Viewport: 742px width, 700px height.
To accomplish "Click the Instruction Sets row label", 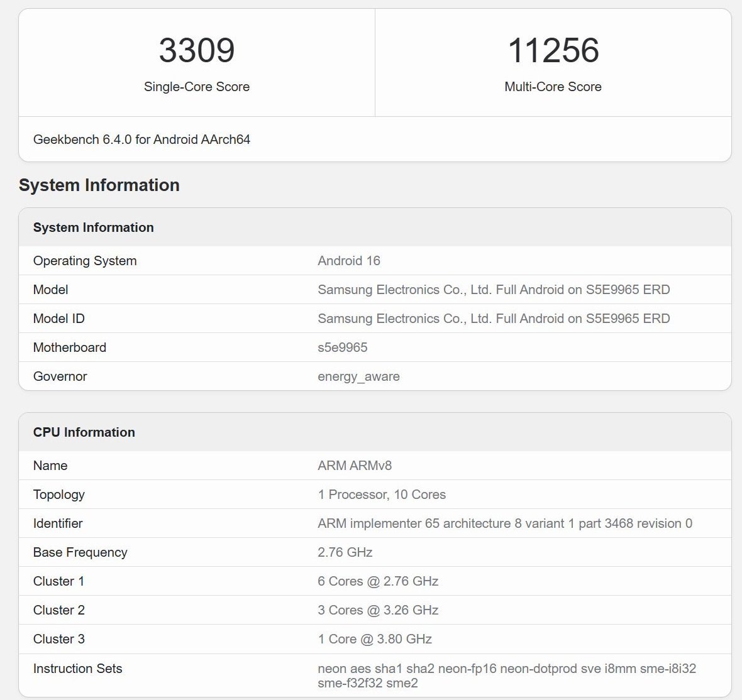I will pyautogui.click(x=77, y=669).
